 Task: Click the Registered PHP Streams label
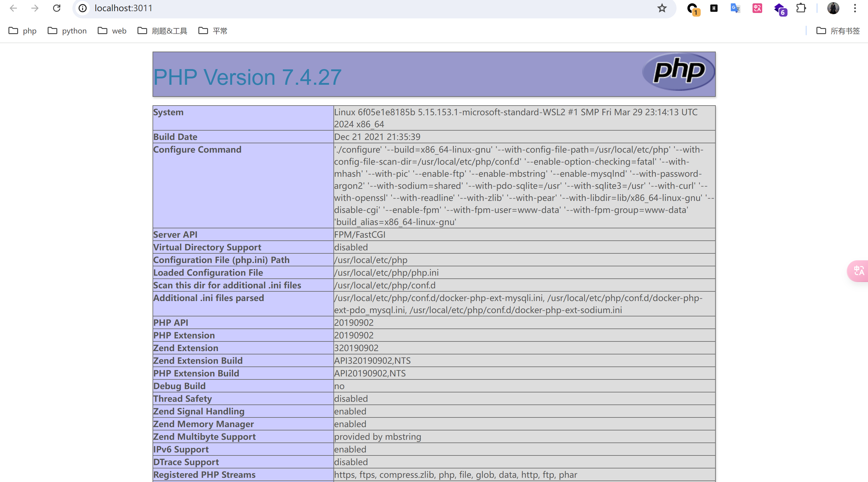point(204,475)
